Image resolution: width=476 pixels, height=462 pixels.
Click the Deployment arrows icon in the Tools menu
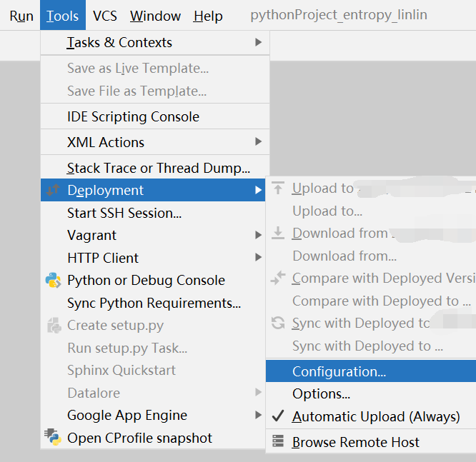(53, 190)
